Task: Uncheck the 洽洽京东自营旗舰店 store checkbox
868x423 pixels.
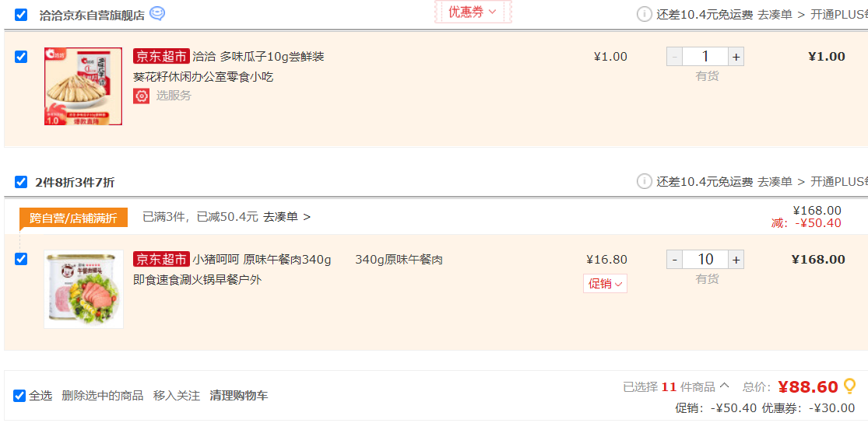Action: click(x=21, y=15)
